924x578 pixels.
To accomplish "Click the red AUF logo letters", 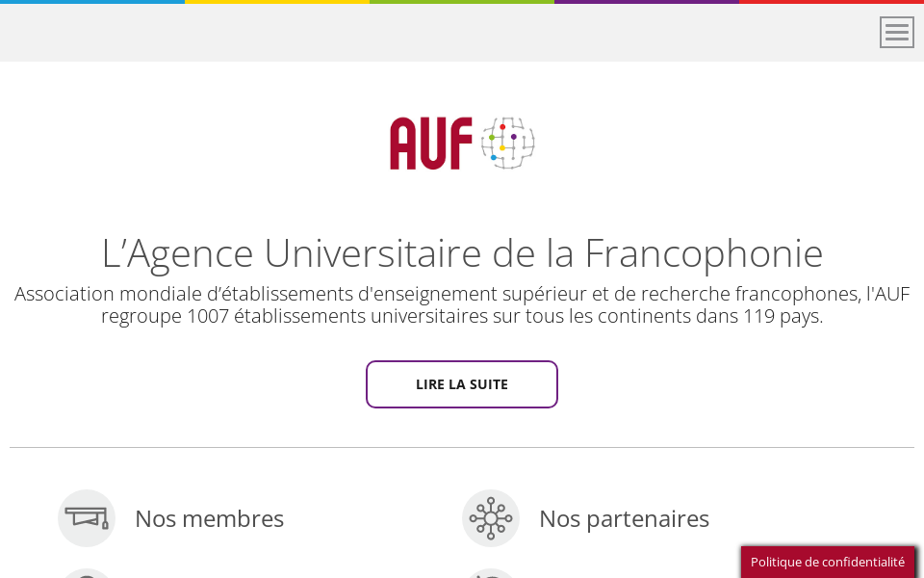I will 431,144.
